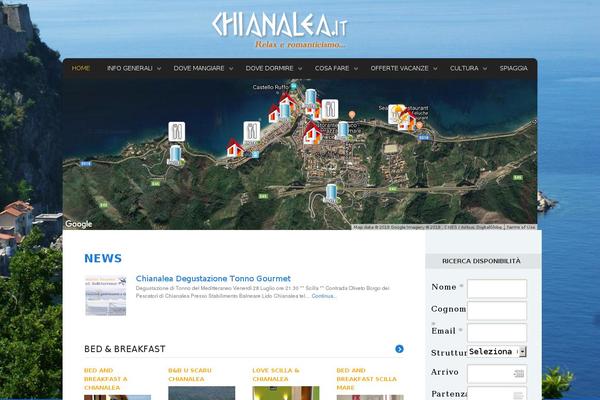
Task: Expand the CULTURA chevron
Action: pos(485,69)
